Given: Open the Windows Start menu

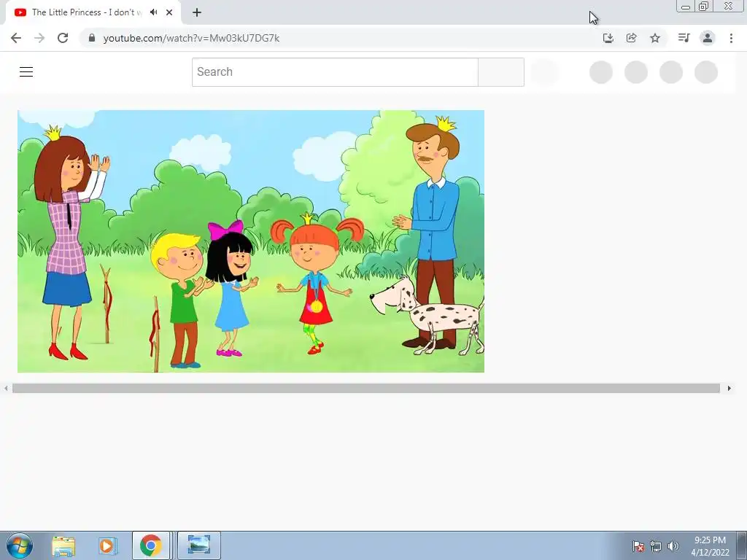Looking at the screenshot, I should (x=20, y=545).
